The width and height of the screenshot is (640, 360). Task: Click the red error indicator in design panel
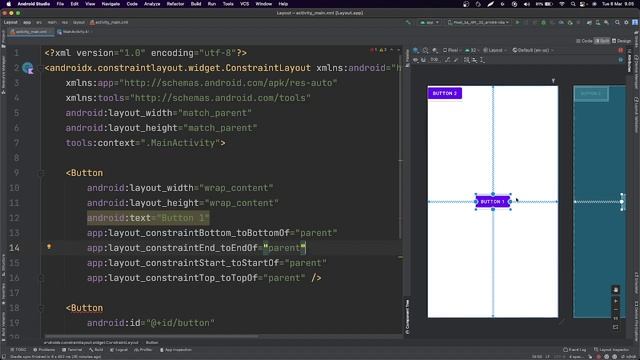[x=621, y=50]
